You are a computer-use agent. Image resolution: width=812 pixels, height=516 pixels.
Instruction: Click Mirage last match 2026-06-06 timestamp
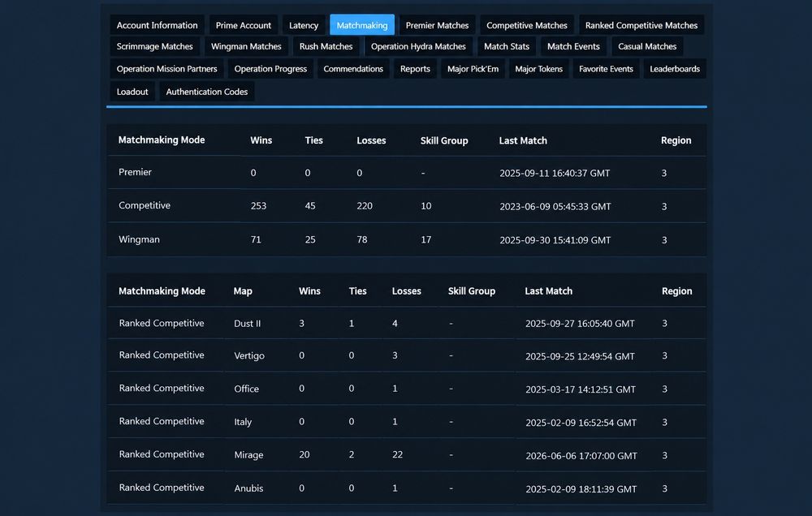pos(581,455)
